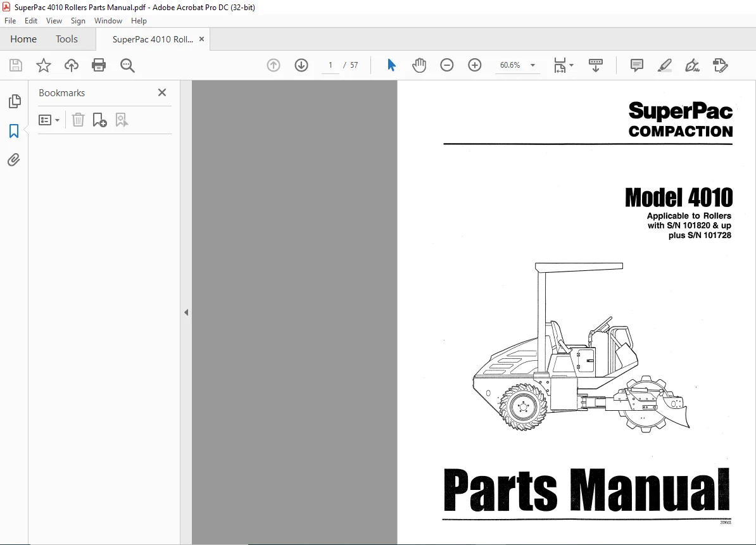Click the roller machine illustration
Screen dimensions: 756x545
(581, 347)
